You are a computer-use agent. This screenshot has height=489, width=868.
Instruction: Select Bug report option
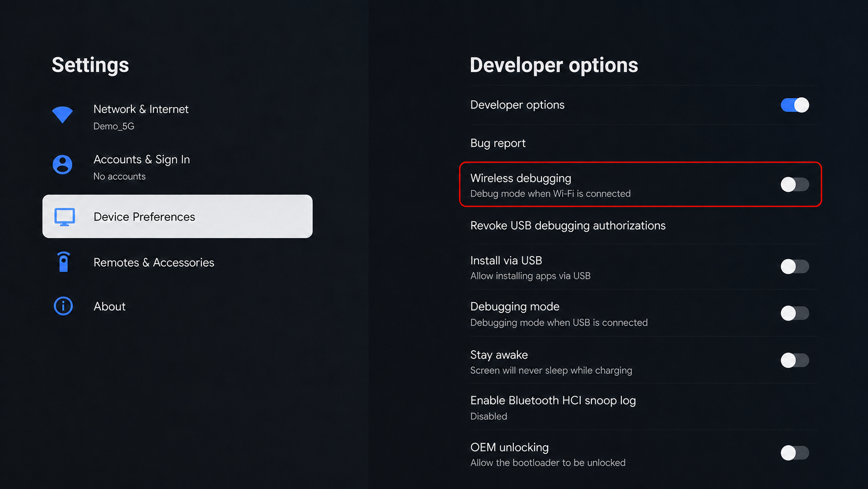click(x=644, y=143)
